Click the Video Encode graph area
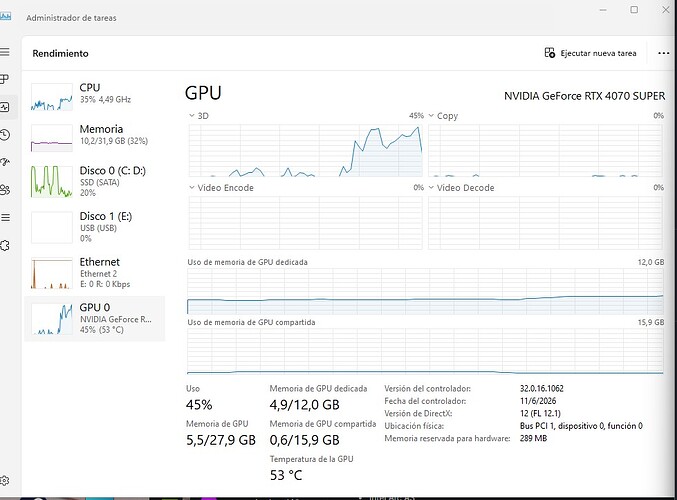This screenshot has height=500, width=677. [305, 223]
